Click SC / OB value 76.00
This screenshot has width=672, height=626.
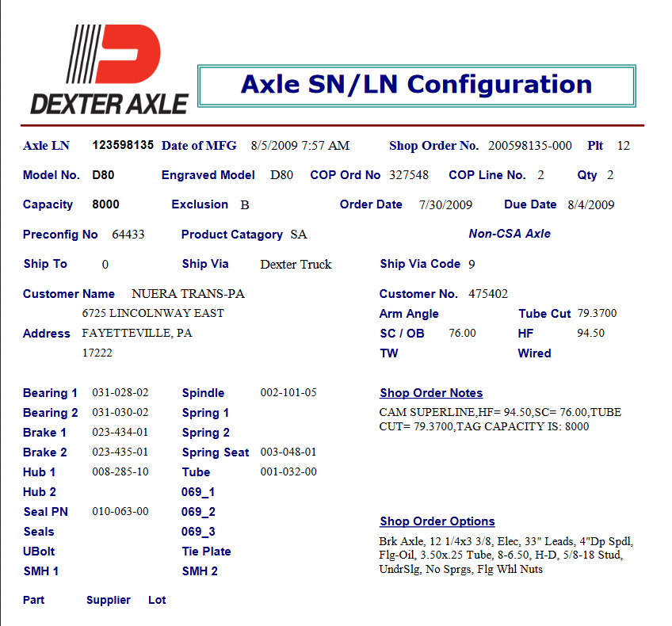pyautogui.click(x=463, y=333)
